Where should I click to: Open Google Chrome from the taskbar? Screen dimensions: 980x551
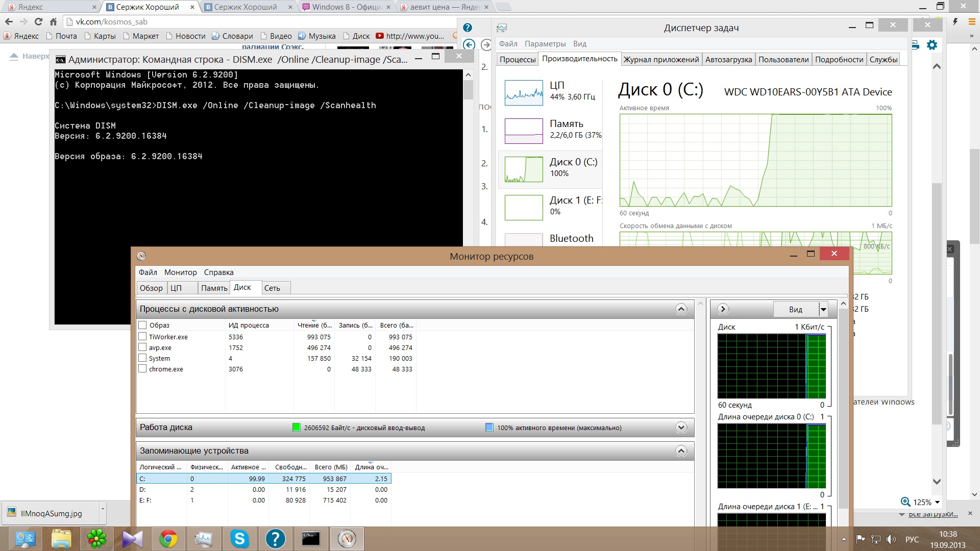[168, 539]
